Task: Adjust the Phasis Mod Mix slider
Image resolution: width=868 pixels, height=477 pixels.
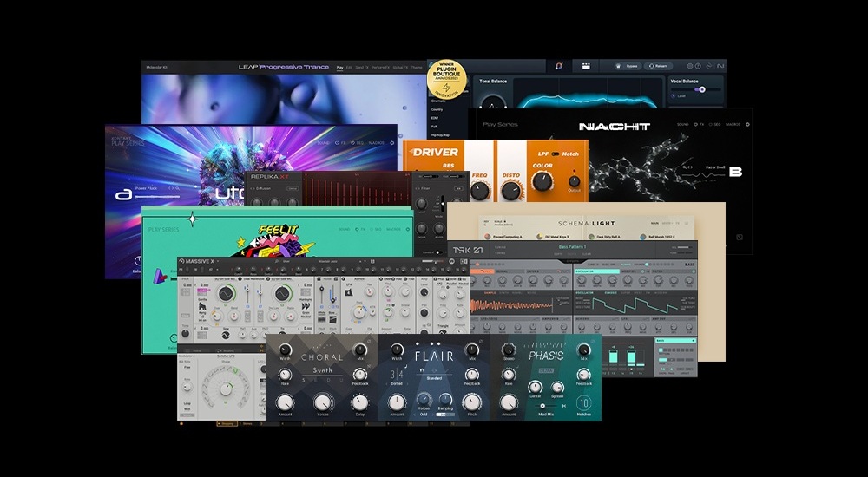Action: point(545,406)
